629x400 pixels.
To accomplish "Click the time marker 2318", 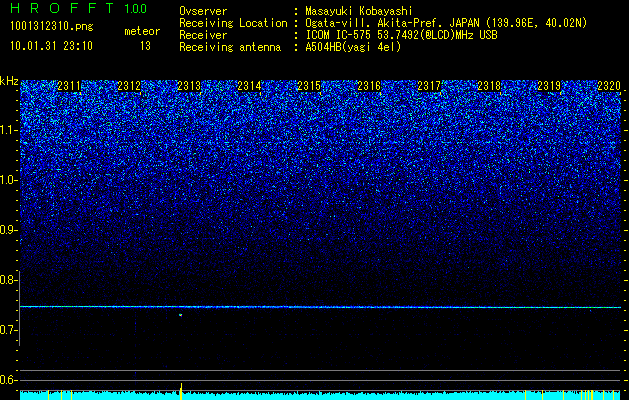I will [x=489, y=85].
